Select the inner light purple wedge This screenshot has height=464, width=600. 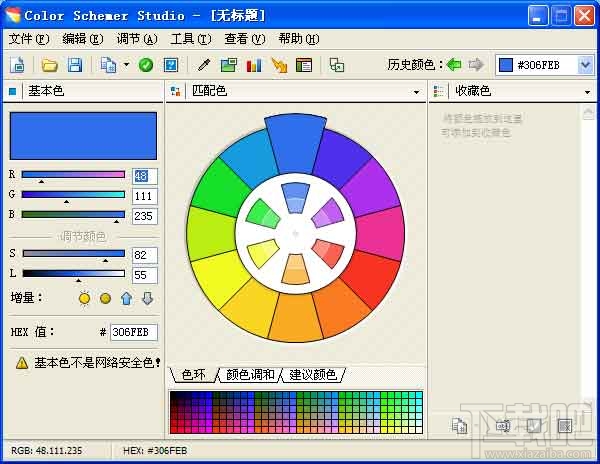coord(328,213)
